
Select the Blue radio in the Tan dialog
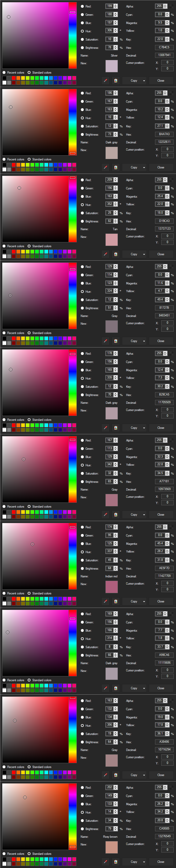(82, 196)
